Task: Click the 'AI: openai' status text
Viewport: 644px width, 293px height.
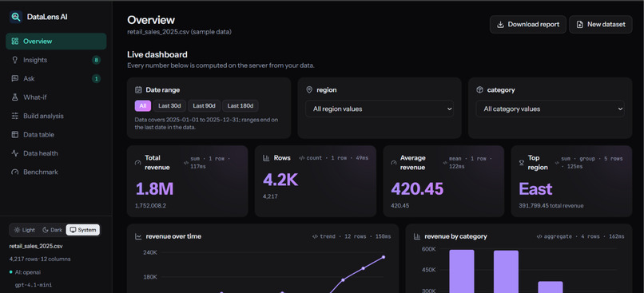Action: pyautogui.click(x=28, y=272)
